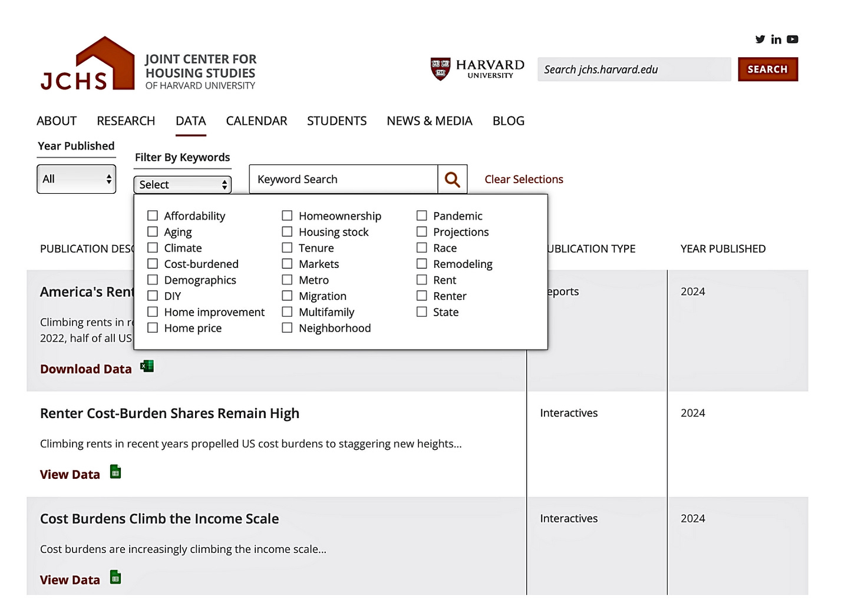
Task: Click the Clear Selections link
Action: click(524, 179)
